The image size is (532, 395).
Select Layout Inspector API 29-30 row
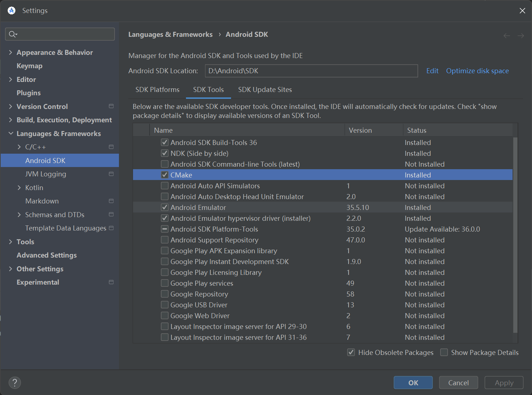(x=323, y=326)
